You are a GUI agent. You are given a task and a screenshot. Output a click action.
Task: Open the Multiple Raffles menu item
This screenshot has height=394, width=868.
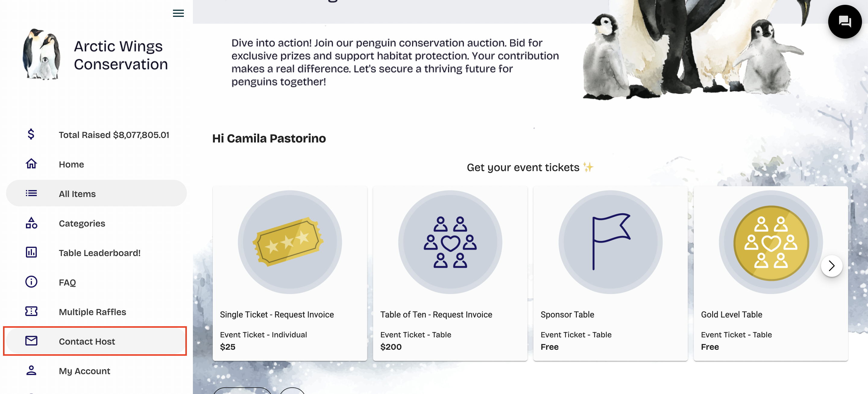92,312
